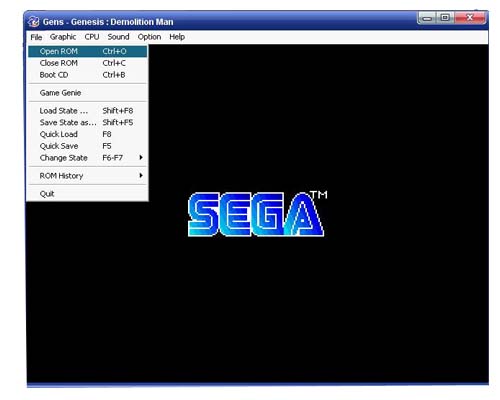Open the Option menu
The image size is (500, 400).
[149, 37]
